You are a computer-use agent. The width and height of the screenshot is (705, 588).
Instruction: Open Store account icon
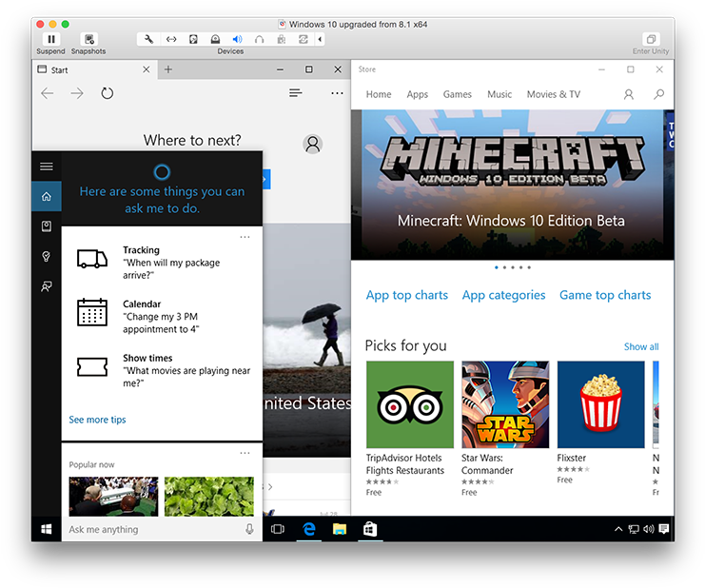[x=629, y=94]
